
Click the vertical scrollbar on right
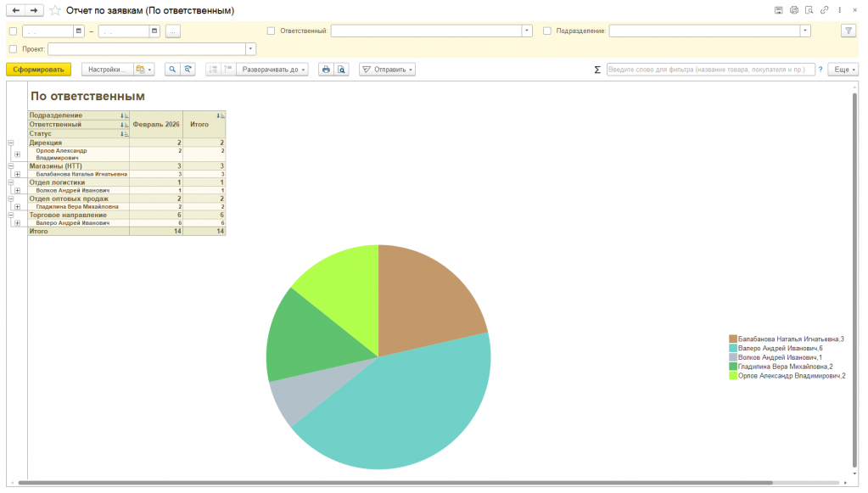coord(855,281)
